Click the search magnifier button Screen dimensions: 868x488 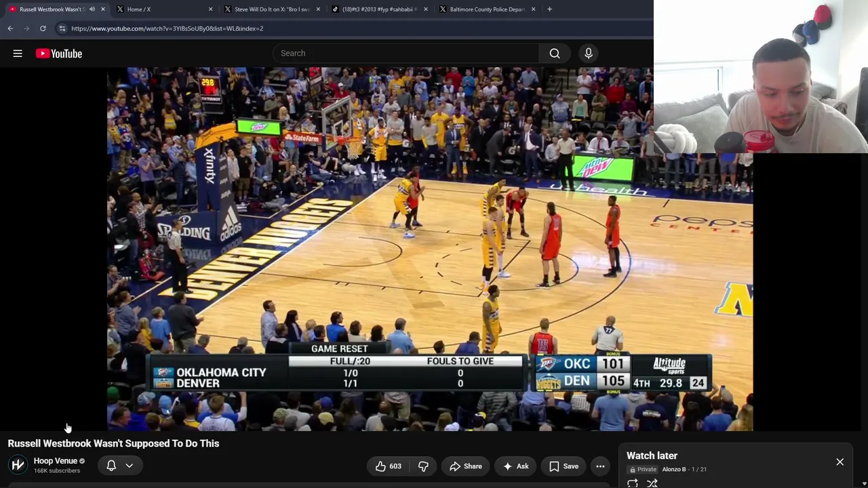click(555, 54)
